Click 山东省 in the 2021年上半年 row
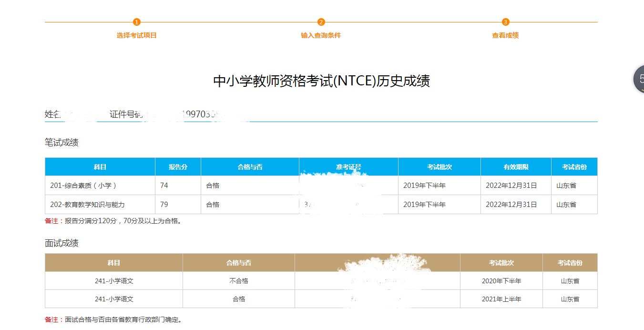644x330 pixels. click(570, 299)
